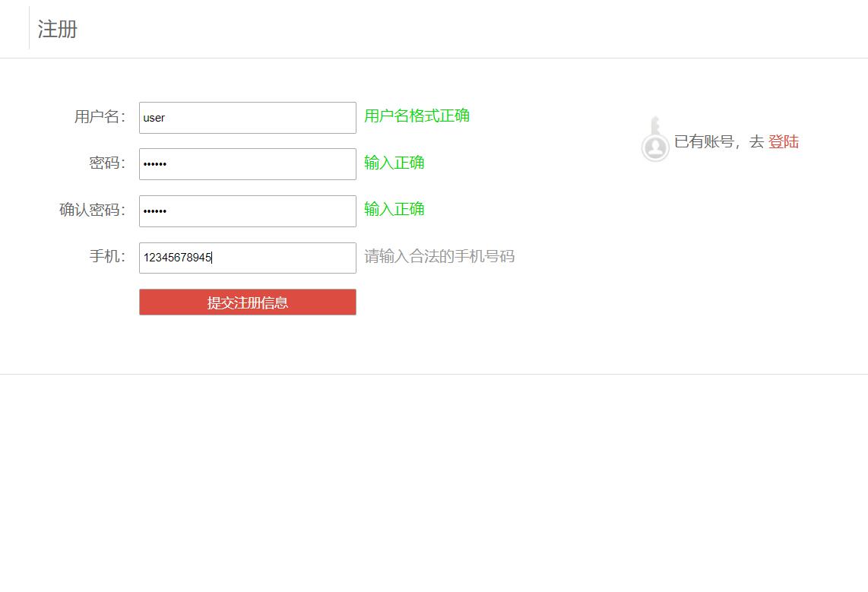Click the 确认密码 confirm password field
The image size is (868, 592).
tap(247, 211)
